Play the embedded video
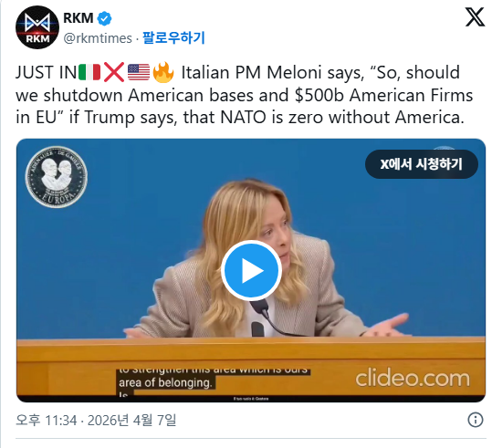492x448 pixels. [x=251, y=270]
